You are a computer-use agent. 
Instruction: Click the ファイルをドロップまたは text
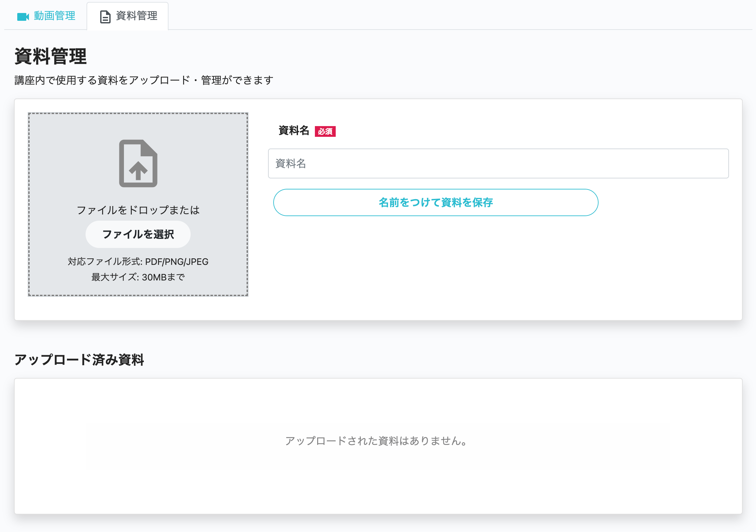(138, 210)
